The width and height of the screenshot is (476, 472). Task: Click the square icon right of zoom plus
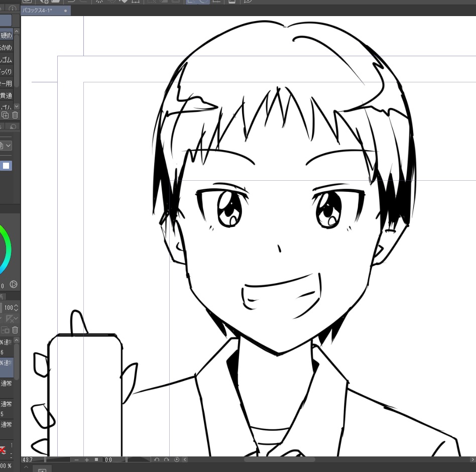pos(96,459)
